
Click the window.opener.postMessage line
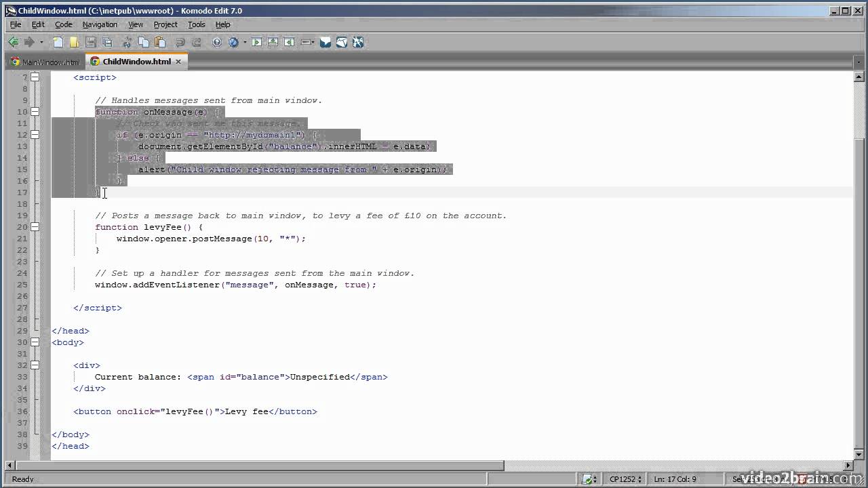211,239
